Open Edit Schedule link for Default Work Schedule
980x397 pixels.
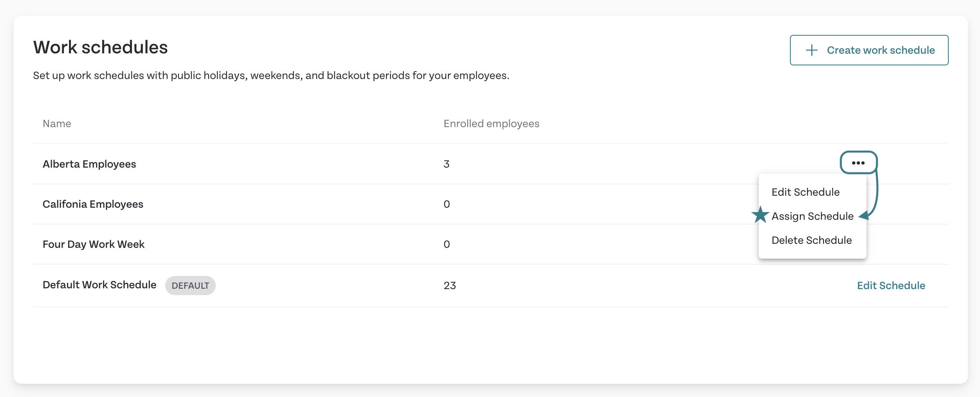click(x=891, y=286)
